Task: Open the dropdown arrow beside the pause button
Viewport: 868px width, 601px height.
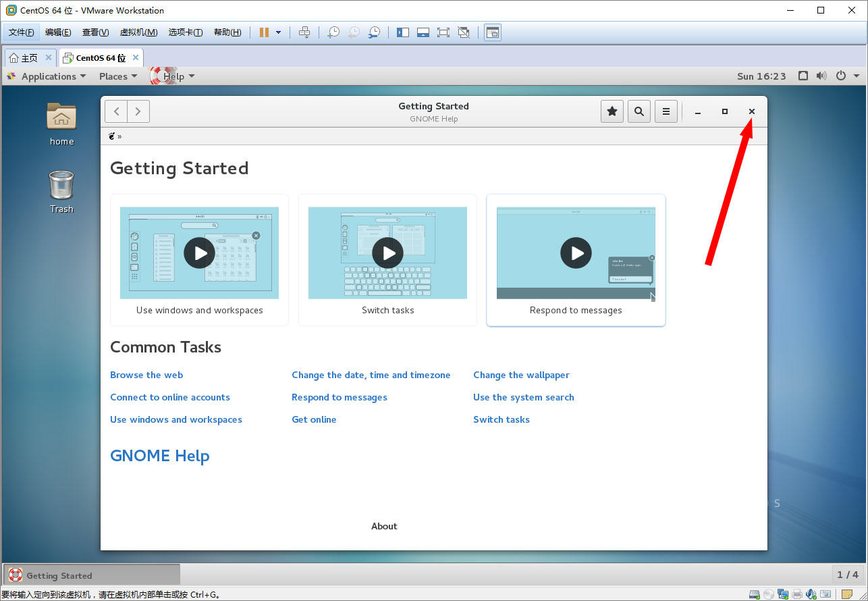Action: (278, 32)
